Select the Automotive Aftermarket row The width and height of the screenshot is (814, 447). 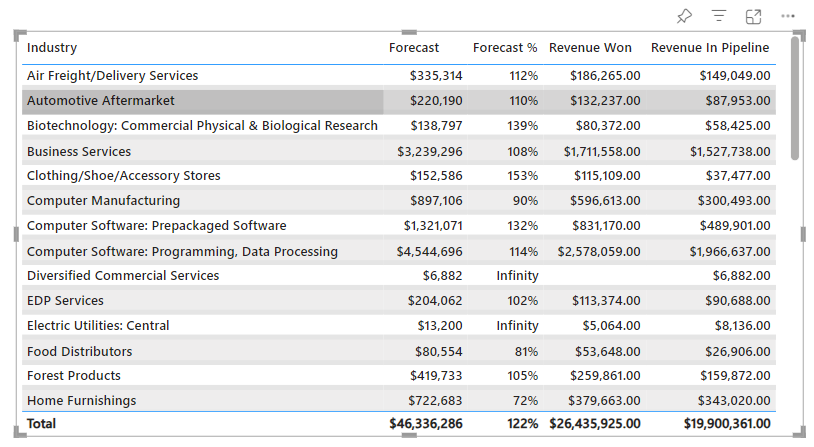[x=101, y=101]
